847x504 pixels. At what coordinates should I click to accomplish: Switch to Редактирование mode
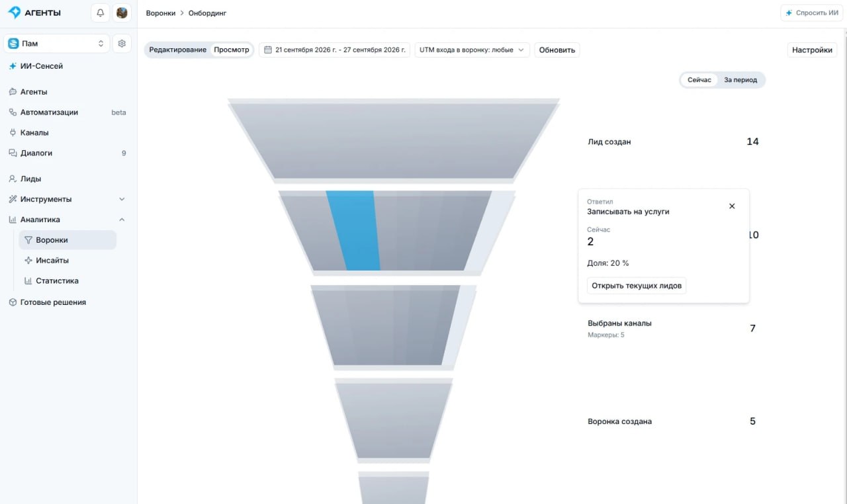tap(177, 50)
